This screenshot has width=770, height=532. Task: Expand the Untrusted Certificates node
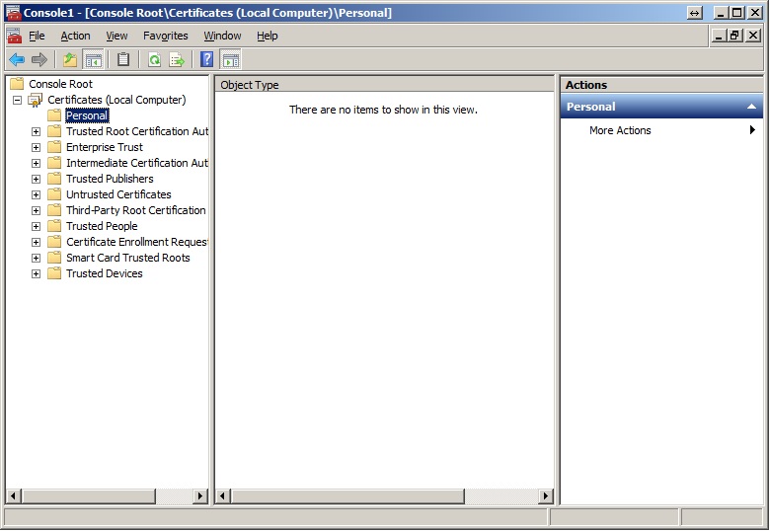36,194
